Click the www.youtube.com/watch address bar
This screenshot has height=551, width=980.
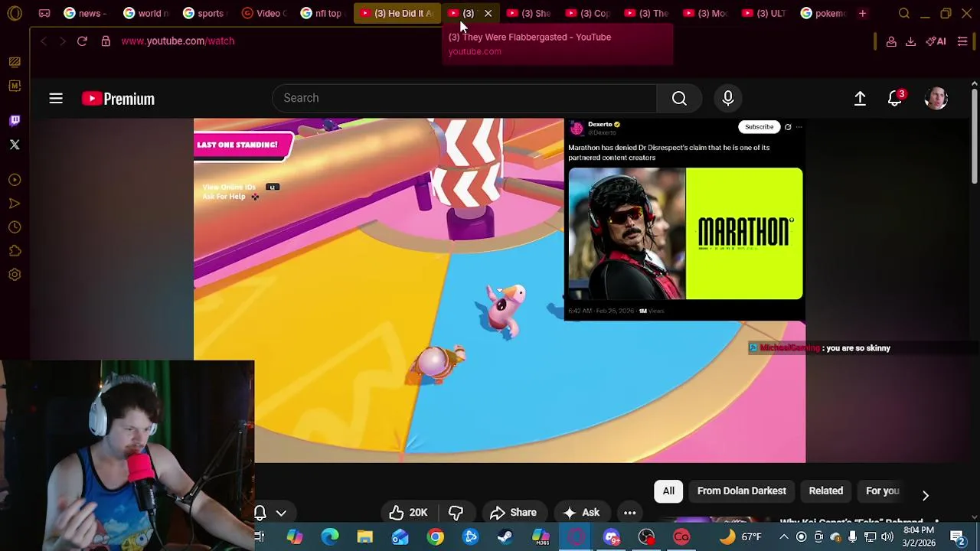pos(178,41)
